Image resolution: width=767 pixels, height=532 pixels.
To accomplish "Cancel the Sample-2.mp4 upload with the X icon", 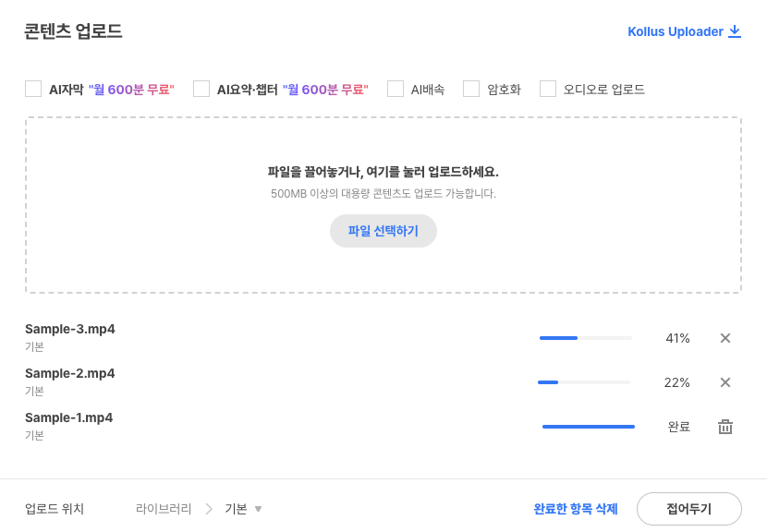I will [725, 382].
